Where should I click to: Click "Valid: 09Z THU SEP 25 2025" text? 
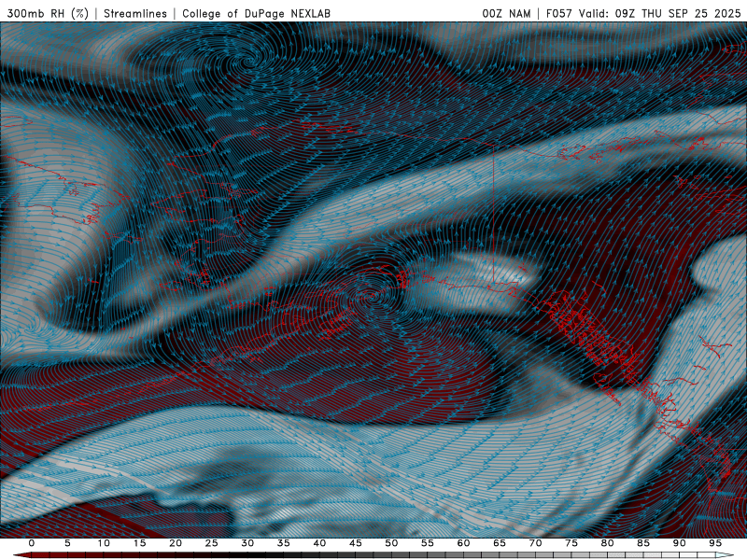pyautogui.click(x=660, y=14)
